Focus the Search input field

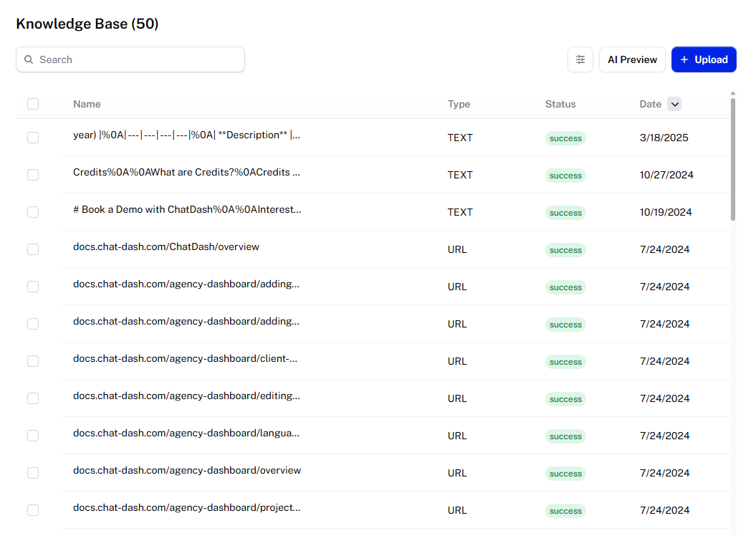tap(130, 59)
